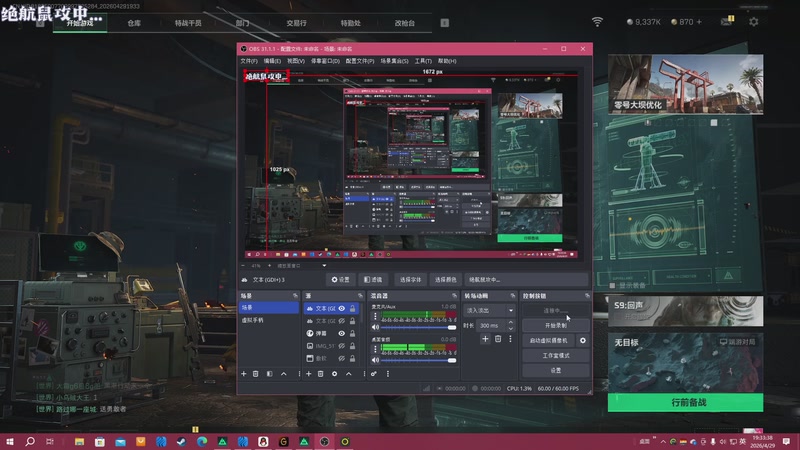Open 麦克风/Aux channel options menu

coord(376,316)
